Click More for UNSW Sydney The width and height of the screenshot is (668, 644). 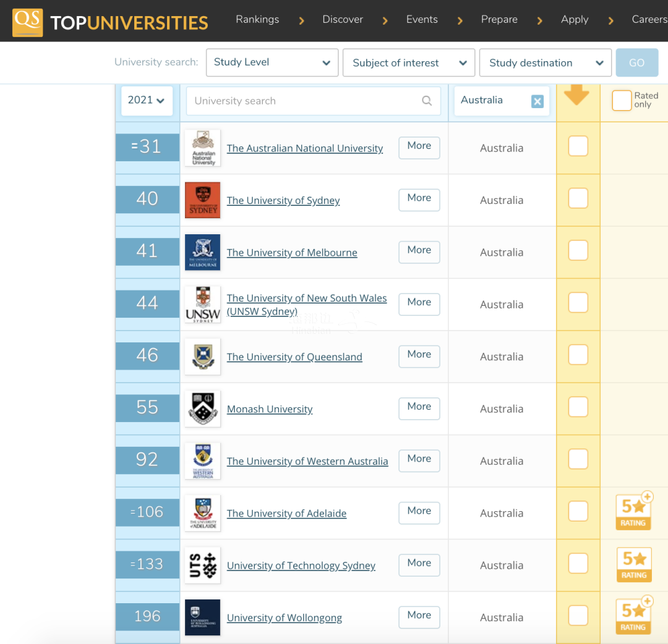(419, 304)
